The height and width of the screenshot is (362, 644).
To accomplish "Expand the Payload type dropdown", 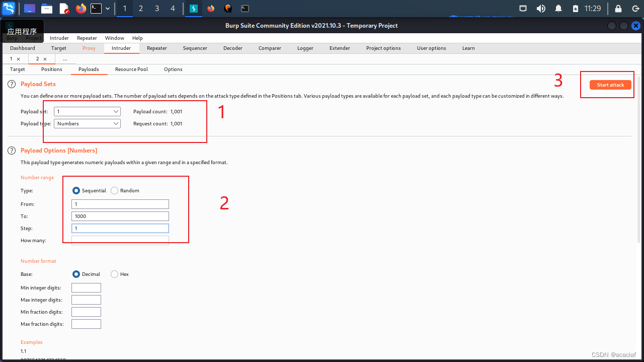I will coord(87,123).
